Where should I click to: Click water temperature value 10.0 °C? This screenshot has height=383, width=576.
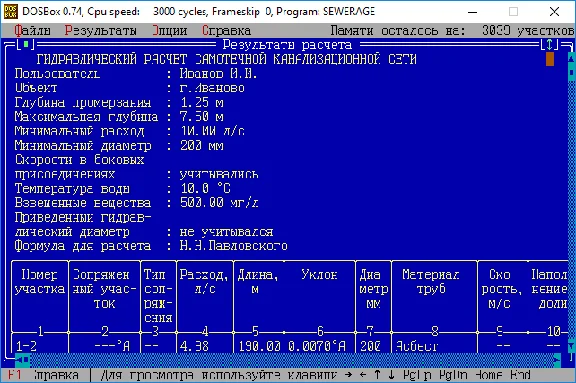(205, 188)
